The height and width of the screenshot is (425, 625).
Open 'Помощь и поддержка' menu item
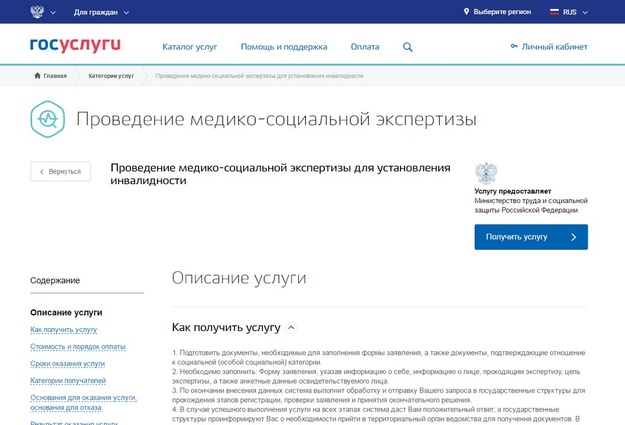click(x=283, y=47)
